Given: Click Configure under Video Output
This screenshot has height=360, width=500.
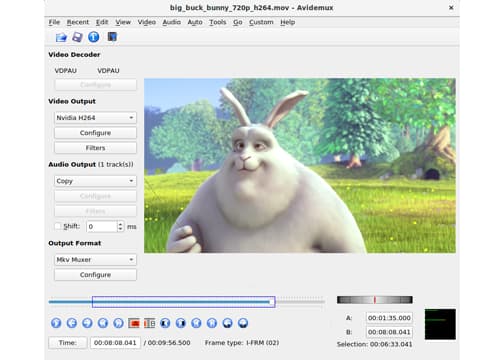Looking at the screenshot, I should click(95, 133).
